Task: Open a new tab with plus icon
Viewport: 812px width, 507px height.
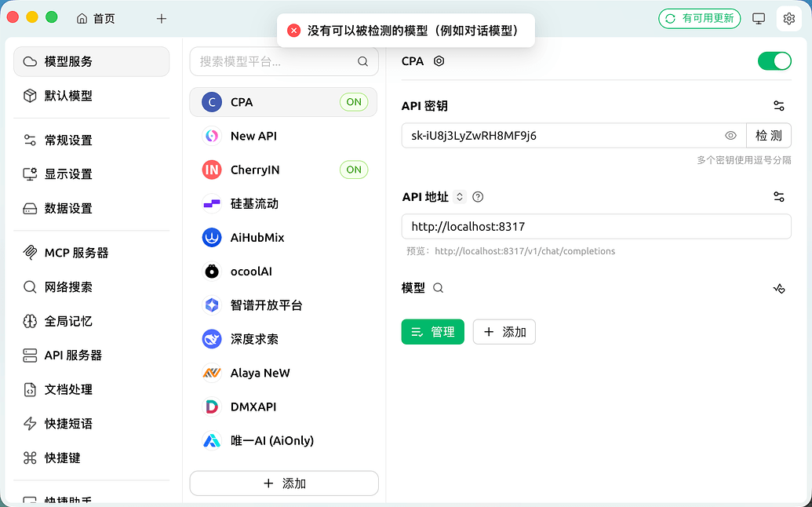Action: pyautogui.click(x=162, y=19)
